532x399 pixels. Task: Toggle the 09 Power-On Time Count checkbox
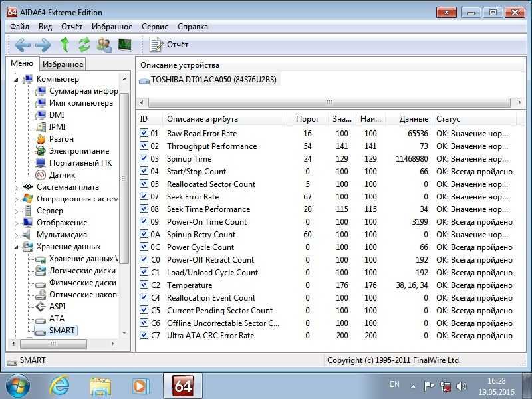(144, 221)
